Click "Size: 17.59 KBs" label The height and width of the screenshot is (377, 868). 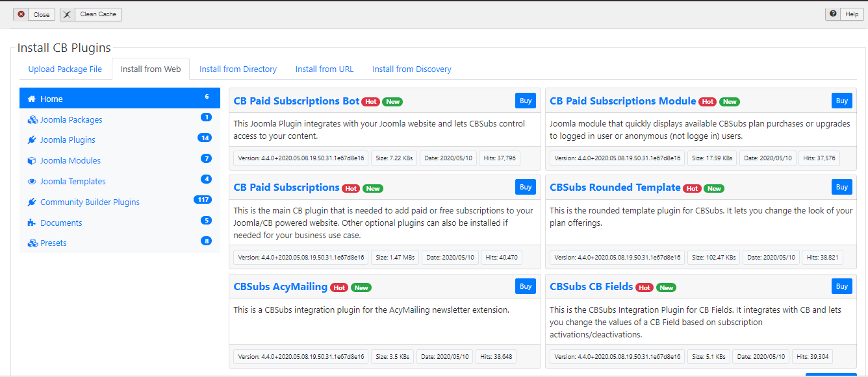click(x=712, y=158)
